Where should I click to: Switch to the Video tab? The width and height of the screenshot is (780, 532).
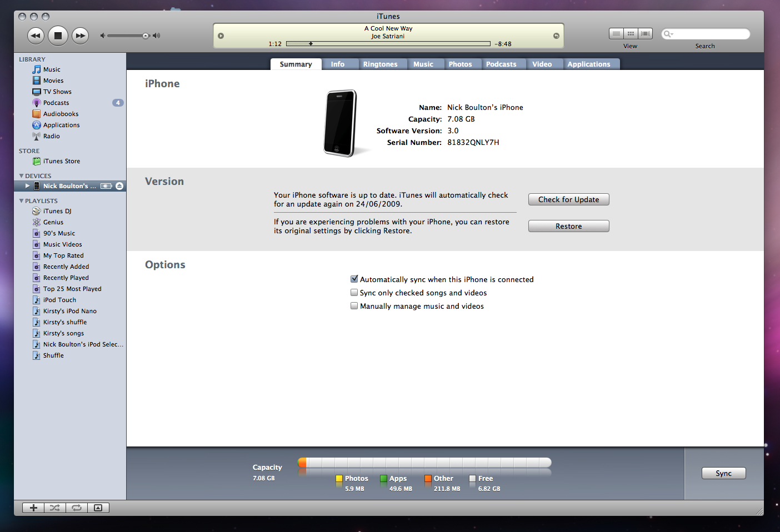pyautogui.click(x=542, y=64)
